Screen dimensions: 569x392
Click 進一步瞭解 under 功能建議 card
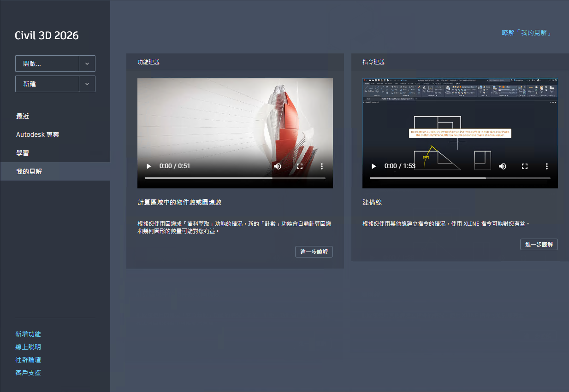[314, 252]
